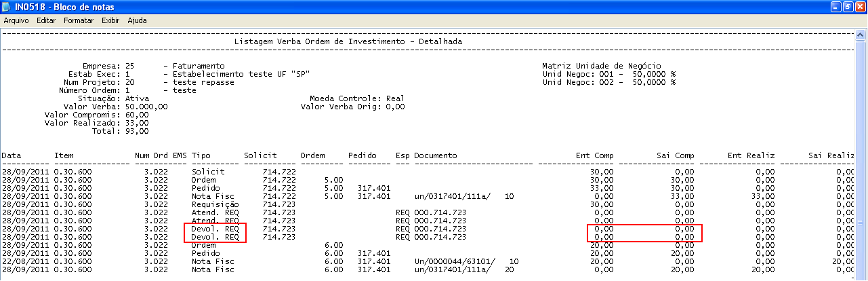Image resolution: width=868 pixels, height=281 pixels.
Task: Minimize the Bloco de notas window
Action: coord(835,7)
